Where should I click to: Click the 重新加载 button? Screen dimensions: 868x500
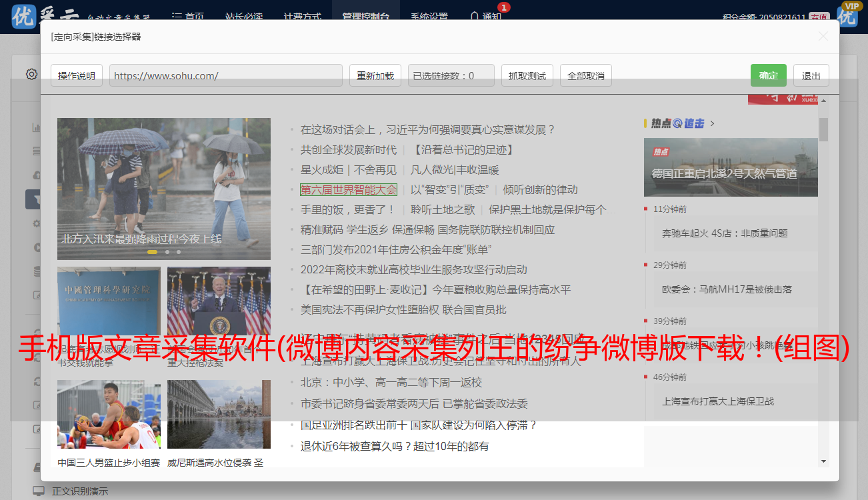[375, 75]
